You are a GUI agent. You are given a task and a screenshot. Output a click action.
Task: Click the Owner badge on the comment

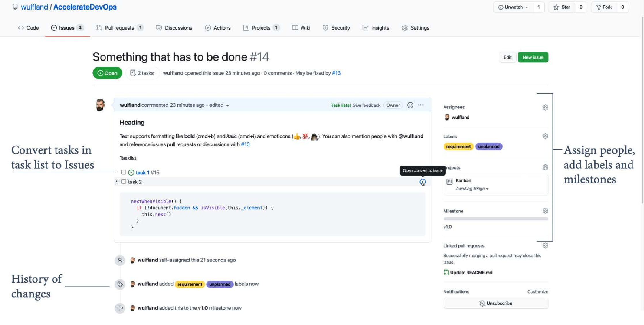click(393, 105)
